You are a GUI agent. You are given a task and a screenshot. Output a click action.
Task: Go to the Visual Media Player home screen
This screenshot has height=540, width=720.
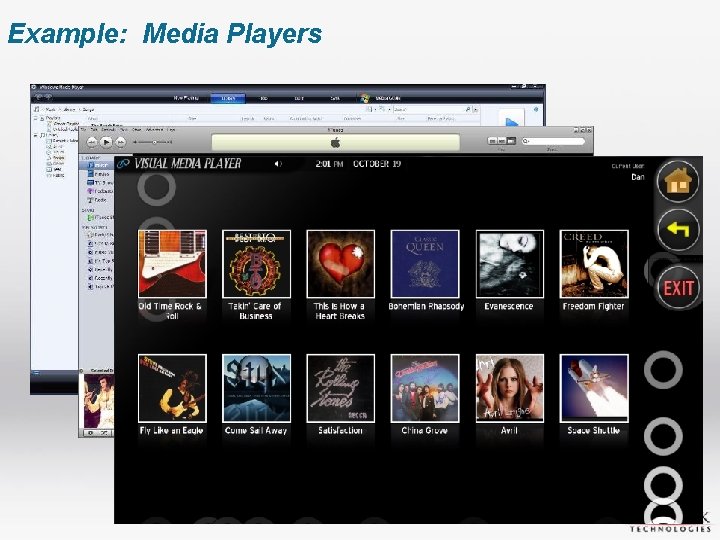point(678,182)
